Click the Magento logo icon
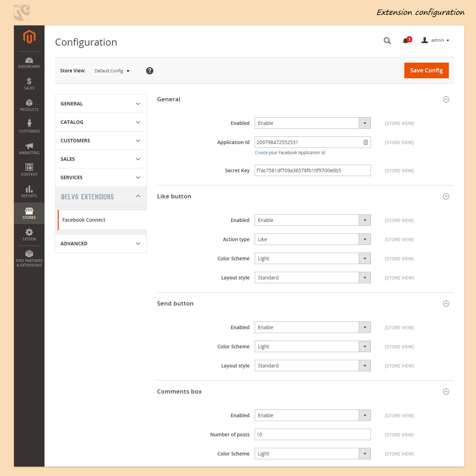This screenshot has width=476, height=476. 29,37
